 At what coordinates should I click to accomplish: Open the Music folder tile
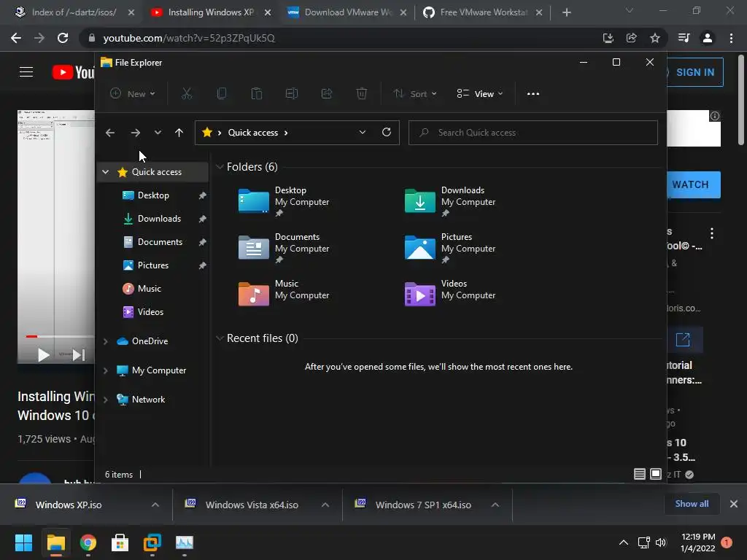[x=284, y=294]
